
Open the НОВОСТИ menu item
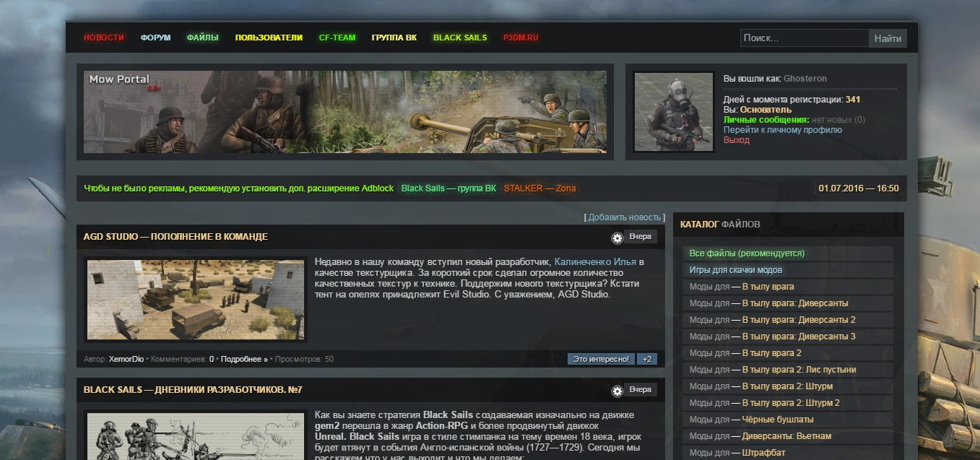tap(104, 38)
